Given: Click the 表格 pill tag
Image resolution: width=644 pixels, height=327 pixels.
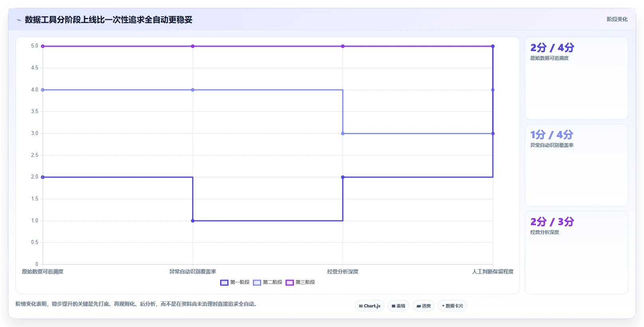Looking at the screenshot, I should [398, 306].
